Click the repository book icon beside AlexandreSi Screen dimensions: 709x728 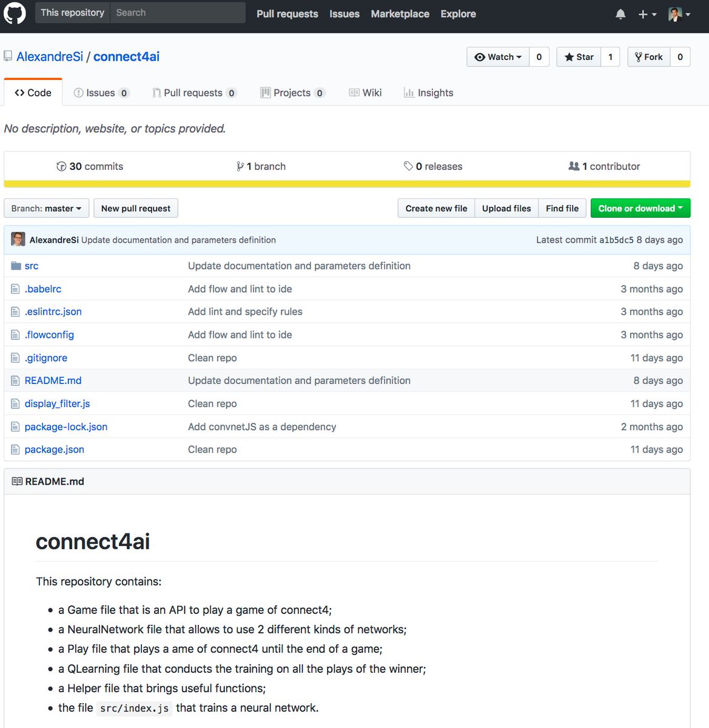(x=8, y=56)
